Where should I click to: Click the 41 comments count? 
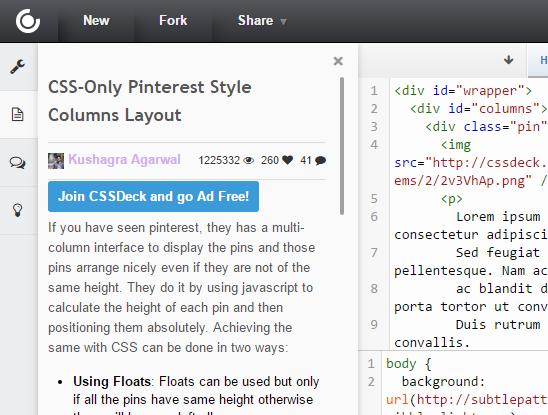306,160
